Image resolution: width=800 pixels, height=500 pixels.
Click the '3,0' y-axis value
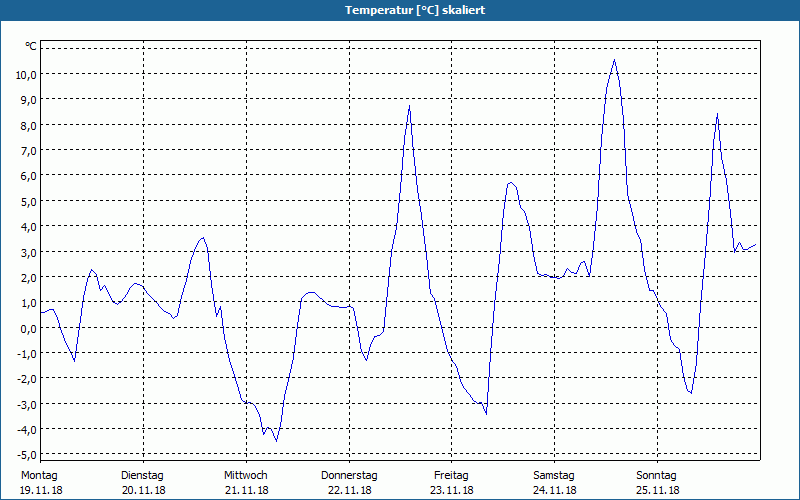pyautogui.click(x=29, y=252)
